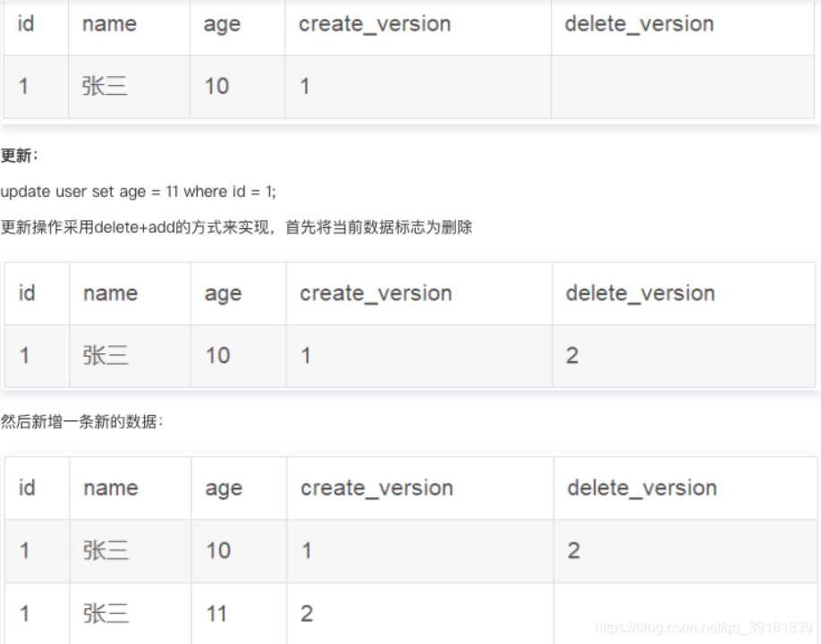This screenshot has width=821, height=644.
Task: Click "delete_version" header in the table above "更新:"
Action: click(639, 24)
